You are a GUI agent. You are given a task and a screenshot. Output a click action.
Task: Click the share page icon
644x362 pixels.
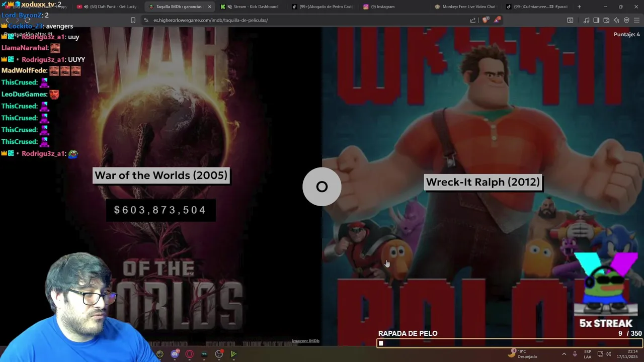473,20
